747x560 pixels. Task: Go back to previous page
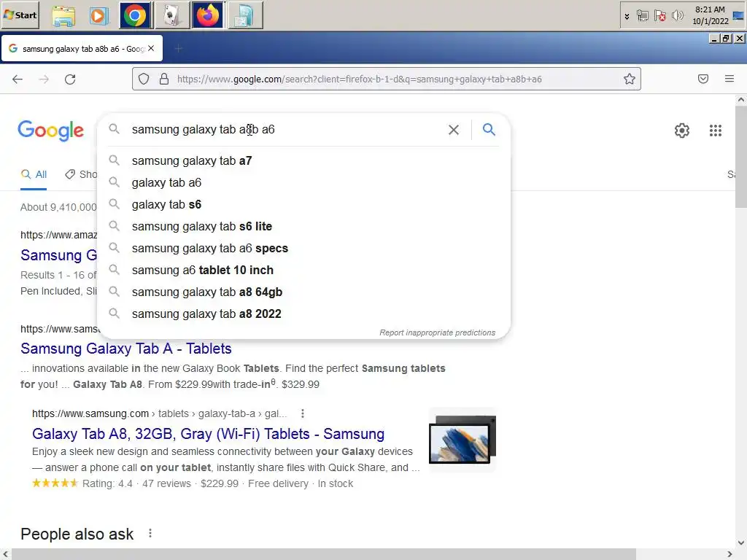(18, 79)
